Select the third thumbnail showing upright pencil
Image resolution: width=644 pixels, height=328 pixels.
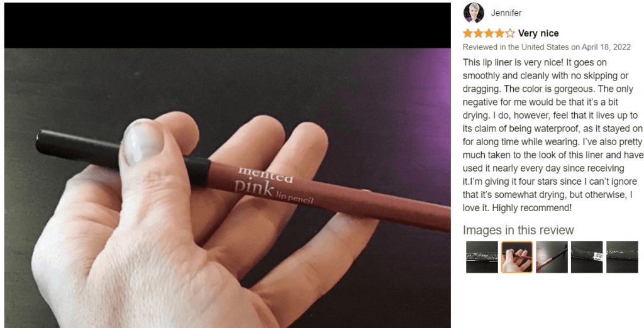pos(552,257)
